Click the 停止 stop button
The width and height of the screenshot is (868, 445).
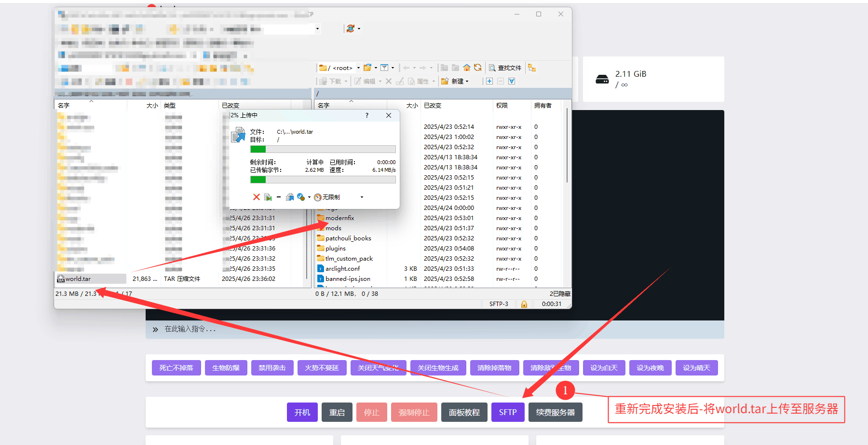pos(372,412)
